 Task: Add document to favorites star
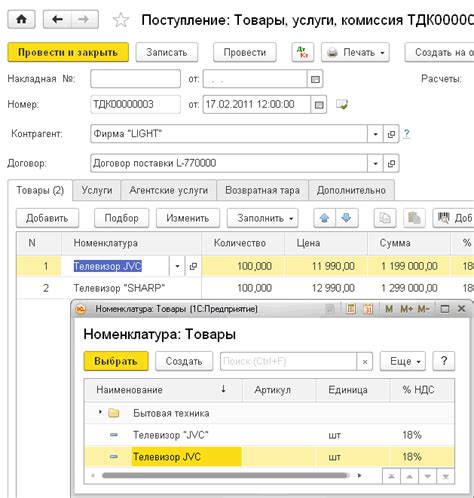click(x=121, y=20)
